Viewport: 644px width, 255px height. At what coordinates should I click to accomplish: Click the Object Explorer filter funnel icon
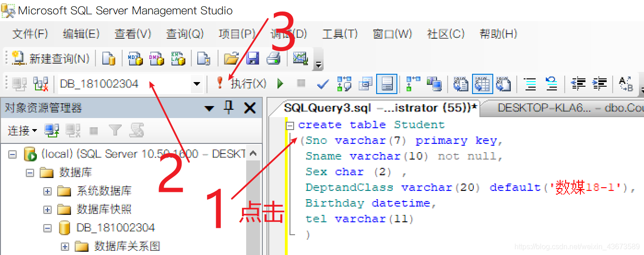[115, 131]
